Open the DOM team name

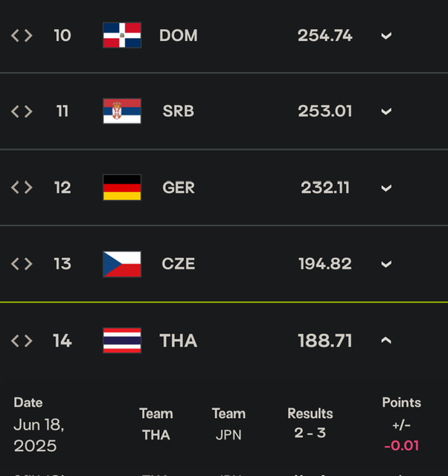[179, 36]
